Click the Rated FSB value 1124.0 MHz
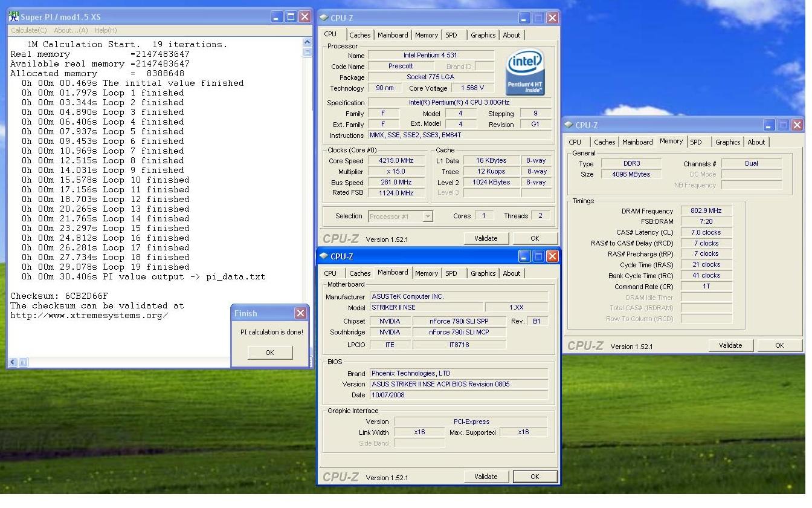 click(x=396, y=193)
